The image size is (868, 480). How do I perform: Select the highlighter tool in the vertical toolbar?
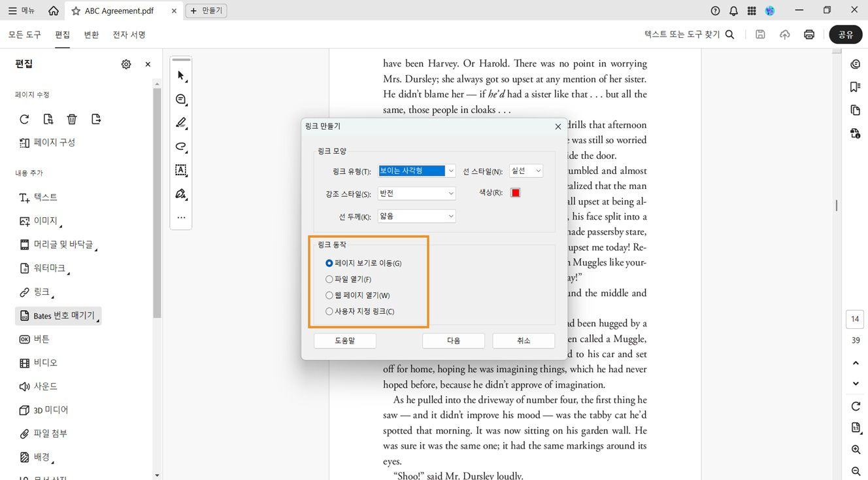coord(180,122)
